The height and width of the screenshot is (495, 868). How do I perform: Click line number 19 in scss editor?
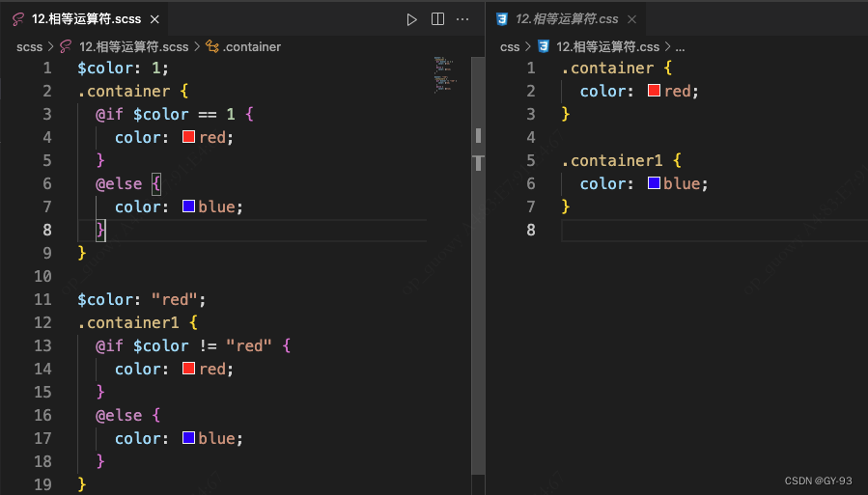click(42, 484)
